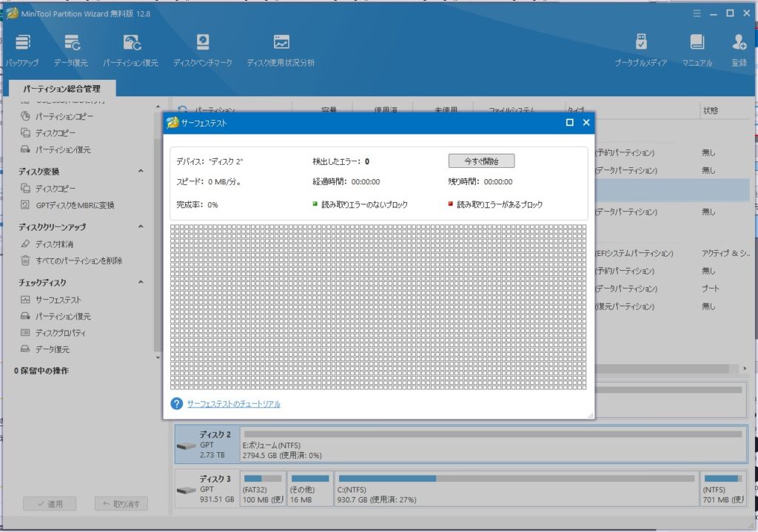The height and width of the screenshot is (532, 758).
Task: Open ディスク使用状況分析 (Space Analyzer) icon
Action: coord(281,44)
